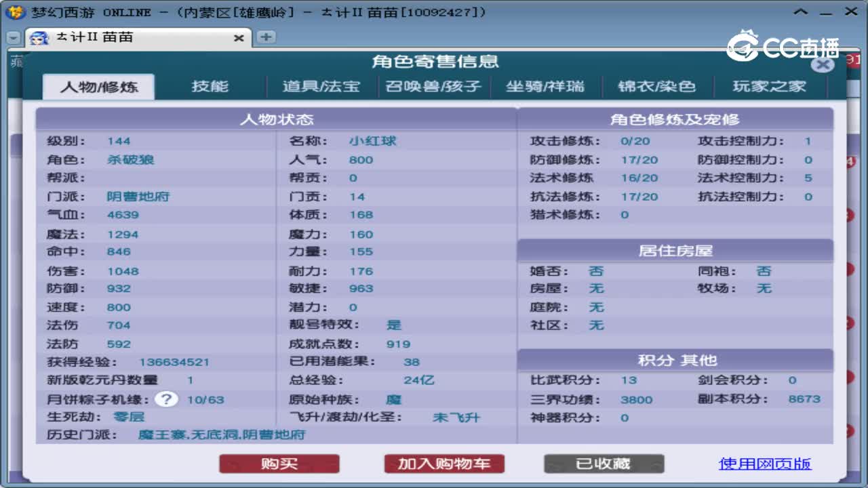
Task: Switch to the 技能 tab
Action: click(210, 87)
